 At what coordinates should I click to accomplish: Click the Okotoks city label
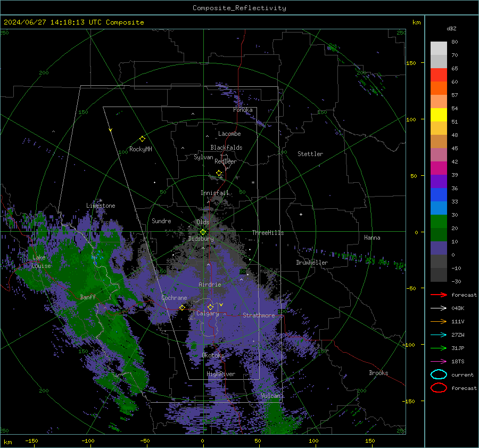[x=213, y=355]
